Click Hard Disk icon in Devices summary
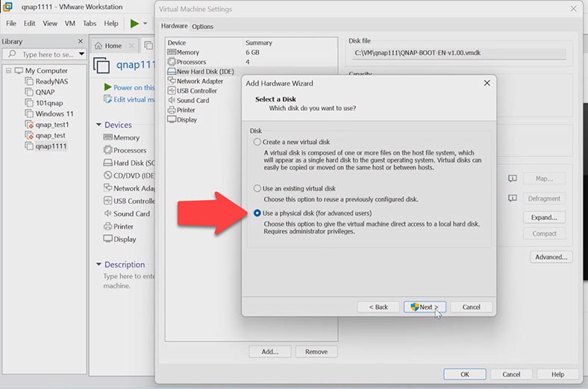The width and height of the screenshot is (588, 389). pos(107,163)
